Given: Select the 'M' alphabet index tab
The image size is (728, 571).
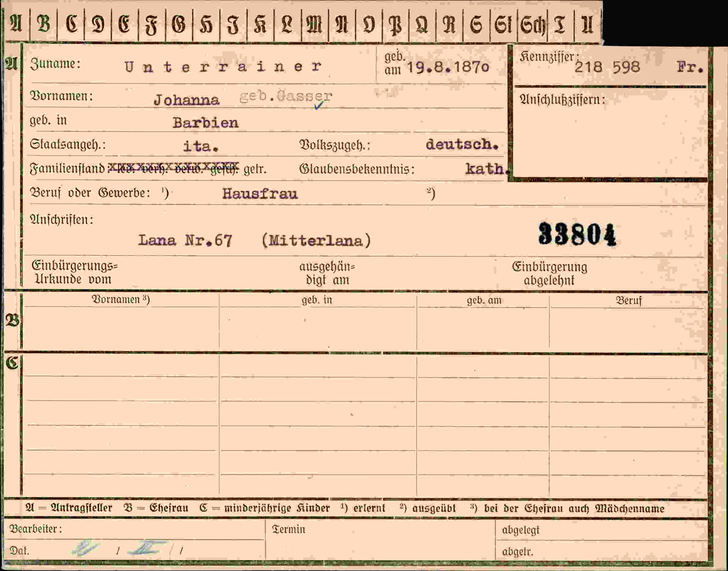Looking at the screenshot, I should (314, 25).
